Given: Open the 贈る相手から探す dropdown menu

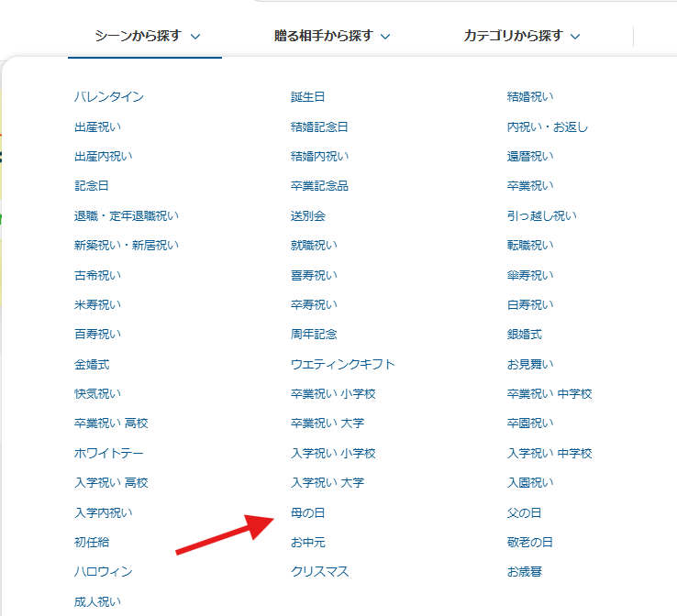Looking at the screenshot, I should tap(332, 36).
